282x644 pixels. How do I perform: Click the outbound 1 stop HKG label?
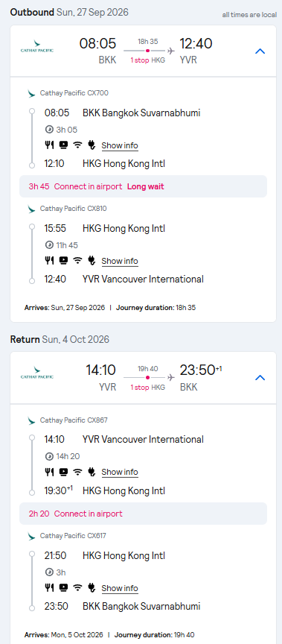(147, 60)
